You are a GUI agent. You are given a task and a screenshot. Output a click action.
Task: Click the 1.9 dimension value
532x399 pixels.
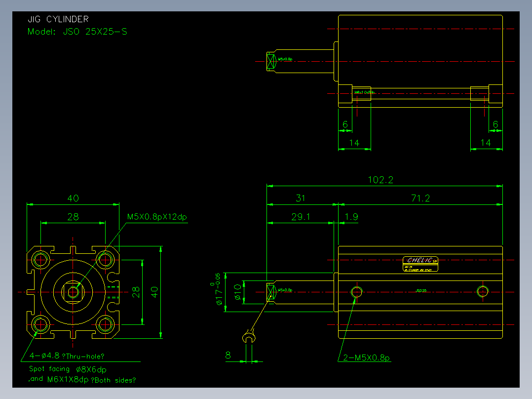point(351,217)
